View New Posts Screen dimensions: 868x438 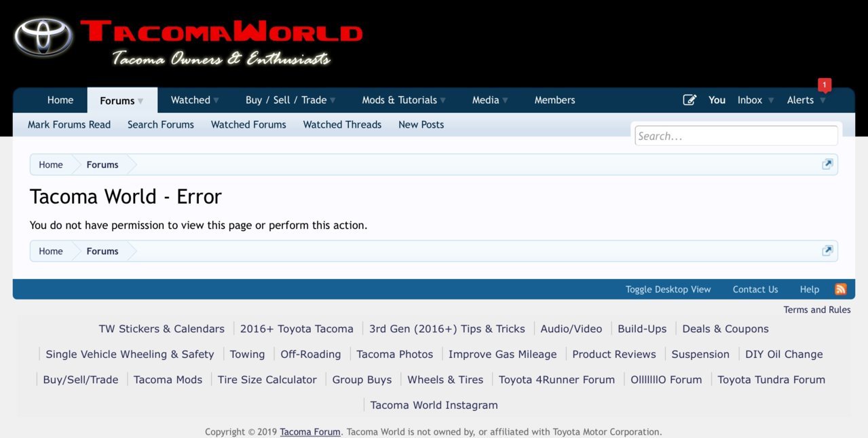pos(421,124)
